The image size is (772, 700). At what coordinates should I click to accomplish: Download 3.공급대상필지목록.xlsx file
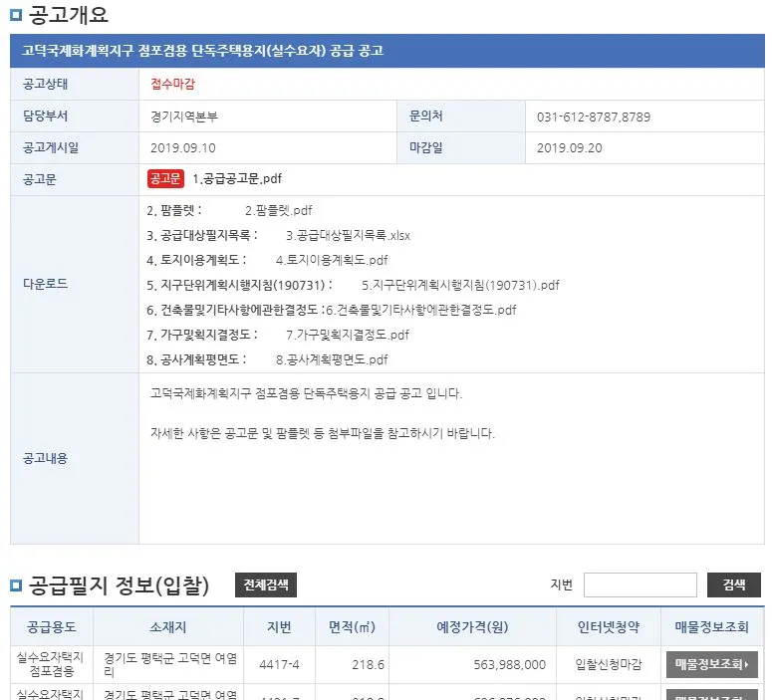[x=348, y=235]
